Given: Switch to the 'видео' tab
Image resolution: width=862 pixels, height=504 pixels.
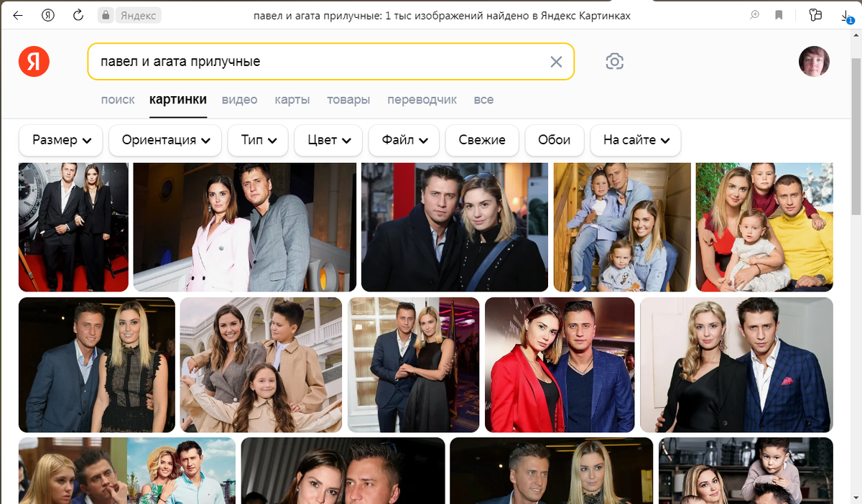Looking at the screenshot, I should point(239,100).
